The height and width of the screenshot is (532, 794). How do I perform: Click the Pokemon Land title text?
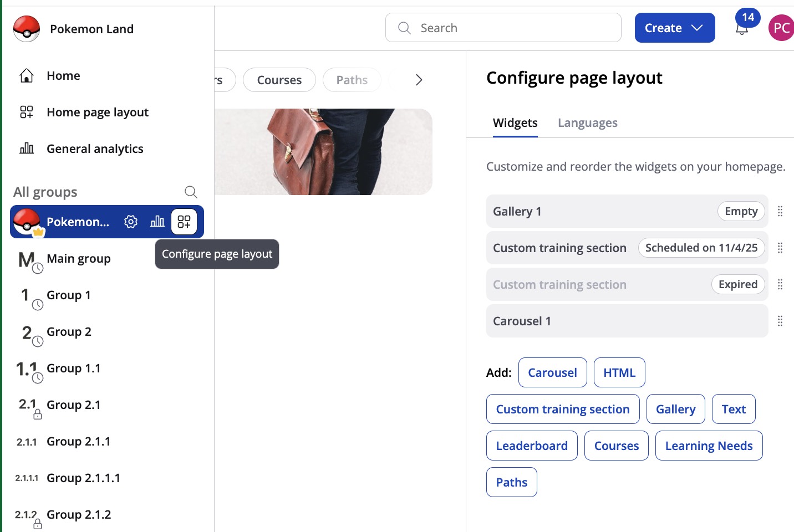pyautogui.click(x=91, y=29)
